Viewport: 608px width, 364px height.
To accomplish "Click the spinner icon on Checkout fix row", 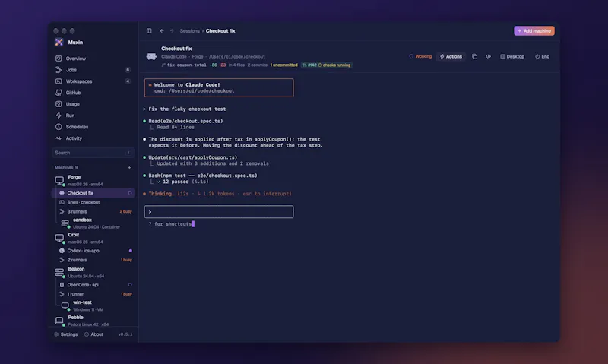I will (x=130, y=193).
